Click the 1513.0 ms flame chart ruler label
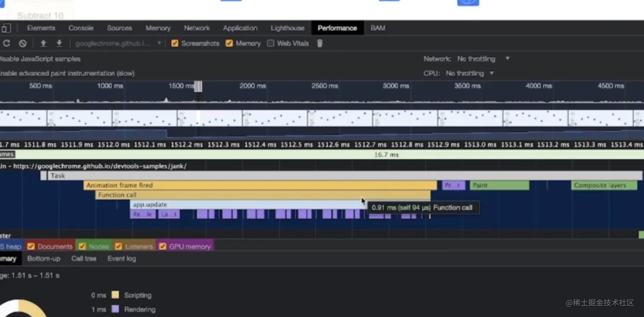 click(480, 145)
